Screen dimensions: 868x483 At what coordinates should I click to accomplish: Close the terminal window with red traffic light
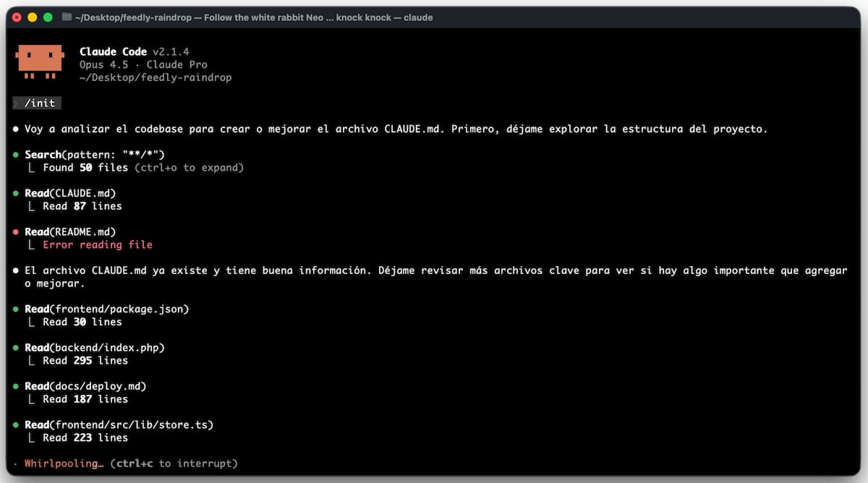click(x=17, y=17)
